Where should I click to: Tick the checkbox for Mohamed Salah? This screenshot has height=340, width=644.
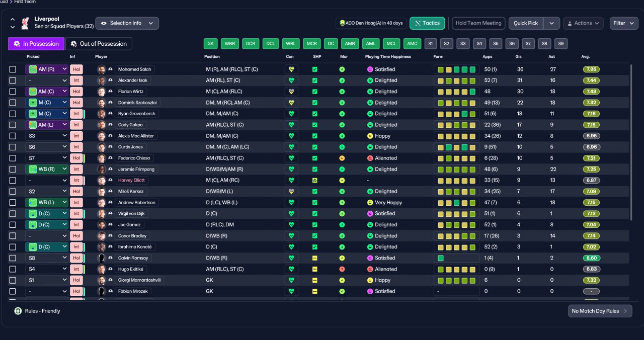(13, 69)
